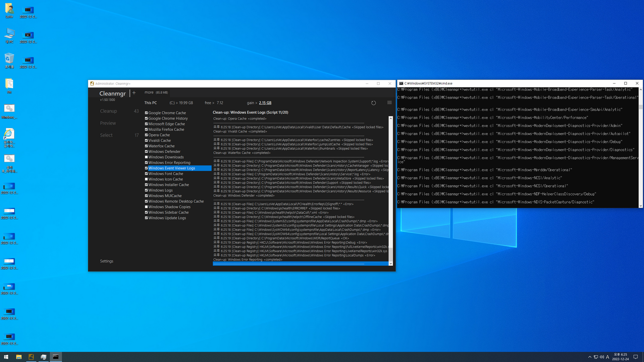Click the Clean-up: Windows Event Logs heading
The image size is (644, 362).
click(250, 113)
